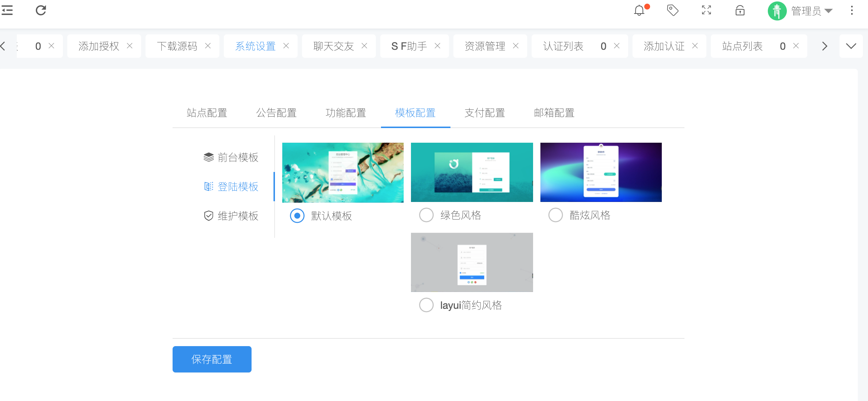The width and height of the screenshot is (868, 401).
Task: Close the 下载源码 tab
Action: point(208,46)
